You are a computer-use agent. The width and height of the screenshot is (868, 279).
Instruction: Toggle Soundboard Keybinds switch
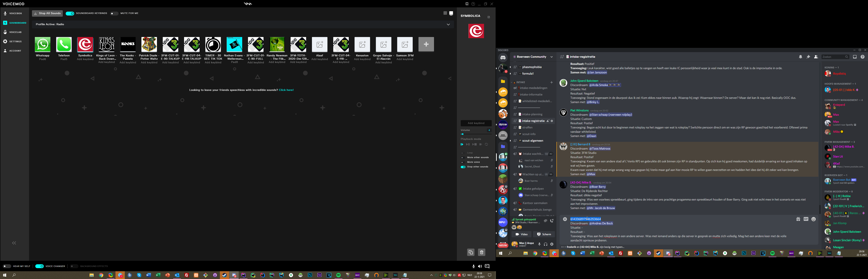70,14
